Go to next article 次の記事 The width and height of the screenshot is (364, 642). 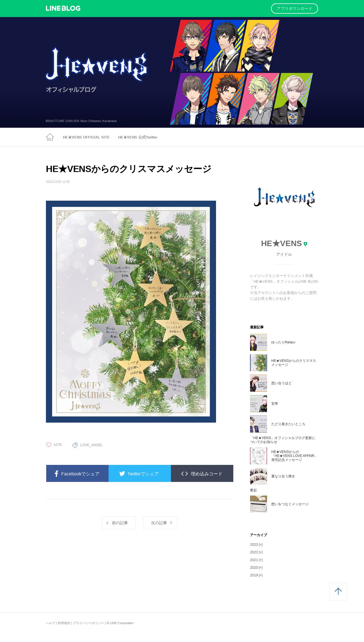pos(160,523)
